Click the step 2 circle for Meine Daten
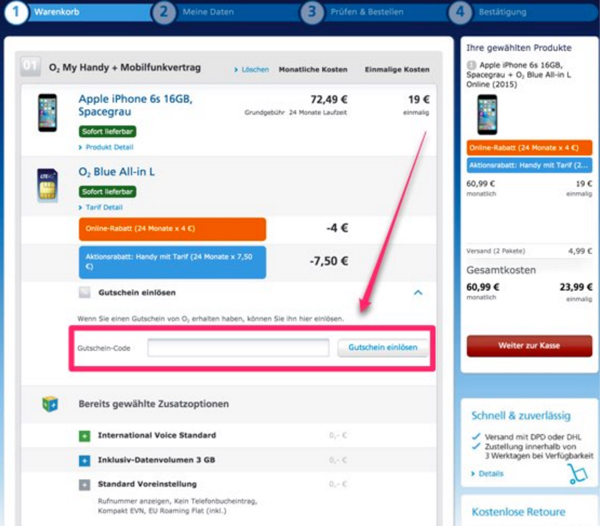This screenshot has height=526, width=600. point(164,12)
